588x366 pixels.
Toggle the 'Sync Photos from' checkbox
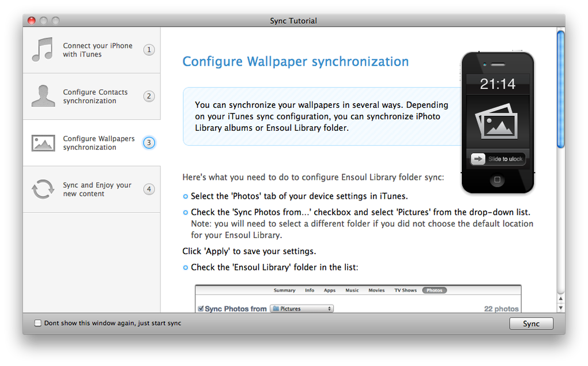click(x=201, y=308)
